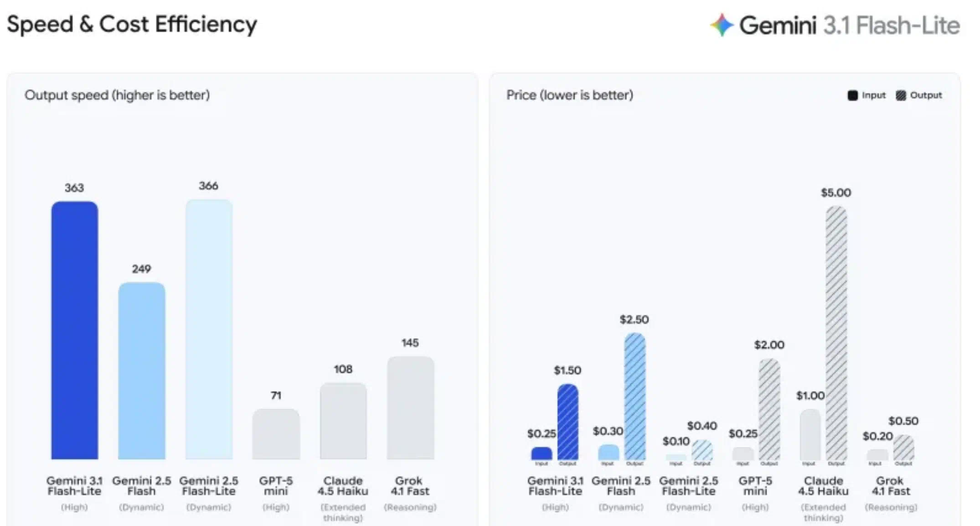The image size is (980, 526).
Task: Click the $1.50 Gemini 3.1 Flash-Lite output price bar
Action: point(568,422)
